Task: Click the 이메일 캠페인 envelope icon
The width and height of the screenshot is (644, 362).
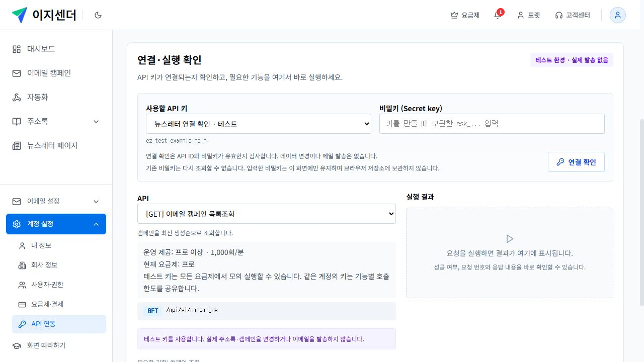Action: pyautogui.click(x=17, y=73)
